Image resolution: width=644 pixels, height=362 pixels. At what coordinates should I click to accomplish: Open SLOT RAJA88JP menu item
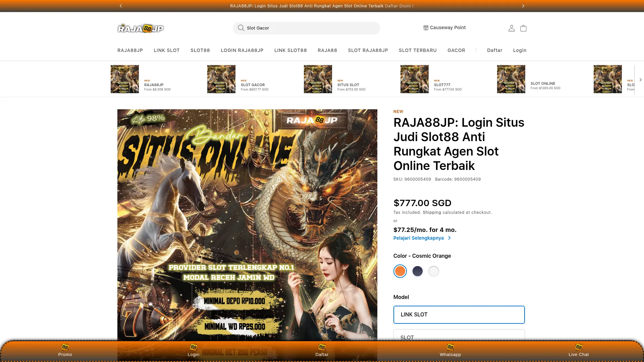point(368,50)
